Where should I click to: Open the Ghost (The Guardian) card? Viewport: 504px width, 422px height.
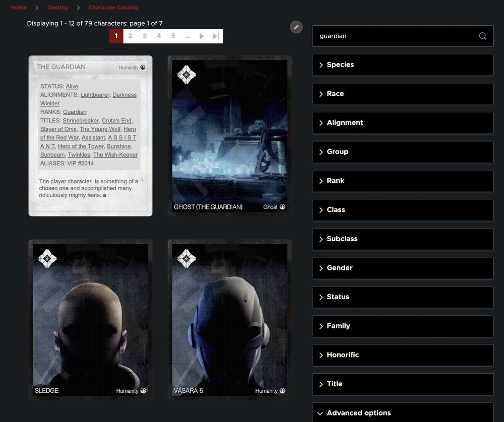tap(229, 136)
